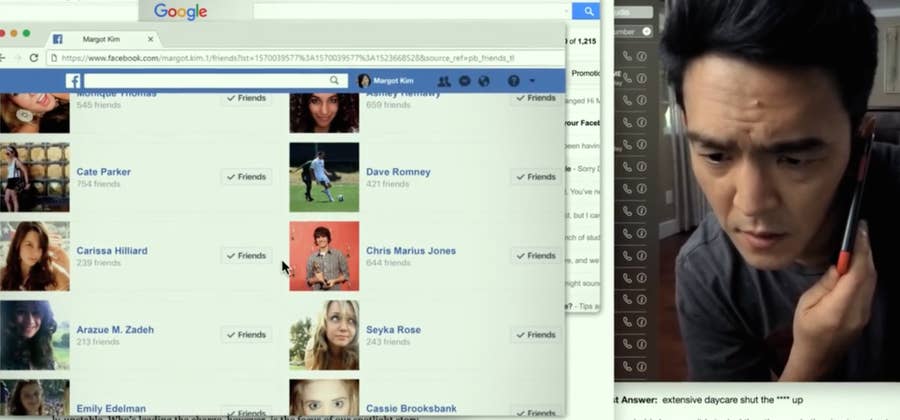900x420 pixels.
Task: Open the Friend Requests icon in Facebook header
Action: point(444,81)
